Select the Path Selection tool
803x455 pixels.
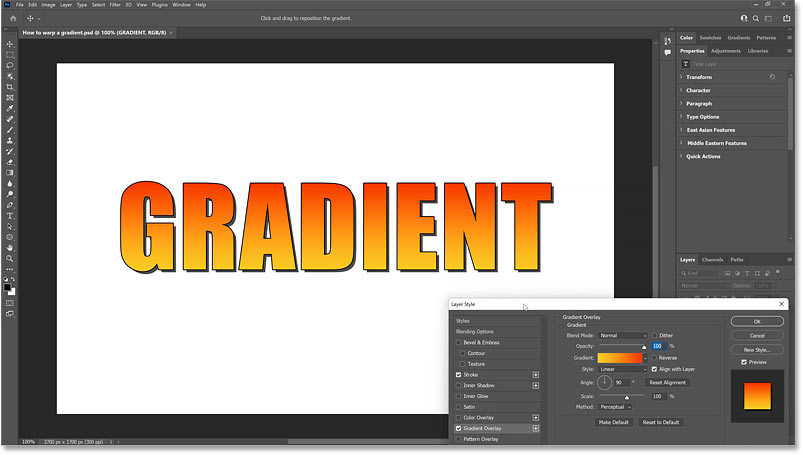(10, 226)
